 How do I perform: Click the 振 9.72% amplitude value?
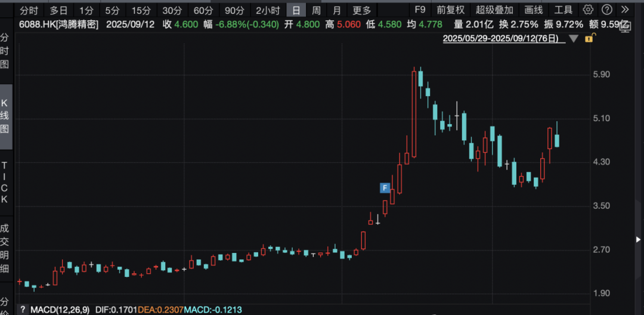[x=563, y=24]
